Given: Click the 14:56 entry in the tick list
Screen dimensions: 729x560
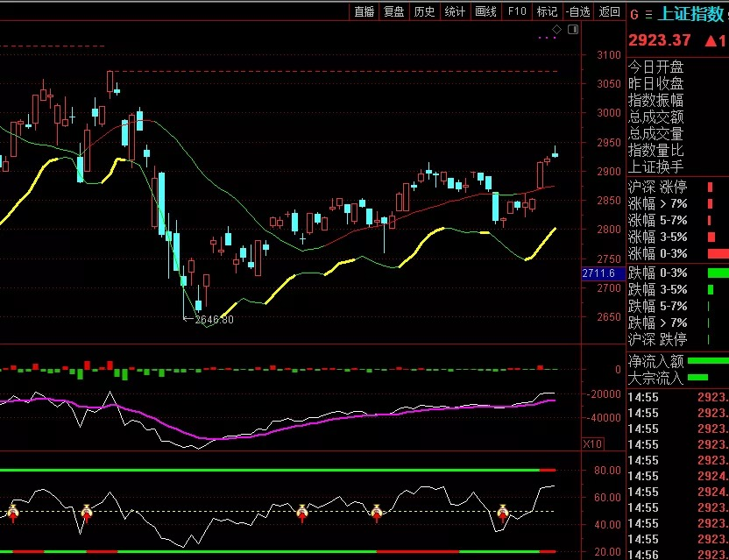Looking at the screenshot, I should point(642,554).
